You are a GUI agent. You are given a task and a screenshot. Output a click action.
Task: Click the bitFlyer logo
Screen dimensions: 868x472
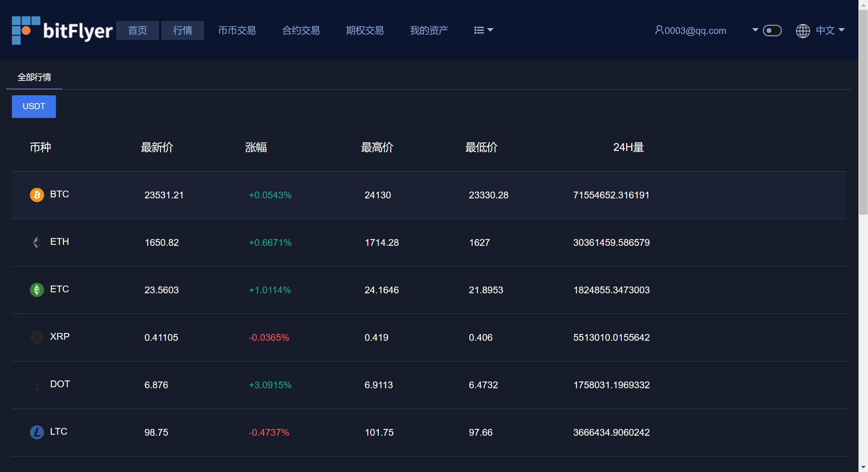pos(62,31)
